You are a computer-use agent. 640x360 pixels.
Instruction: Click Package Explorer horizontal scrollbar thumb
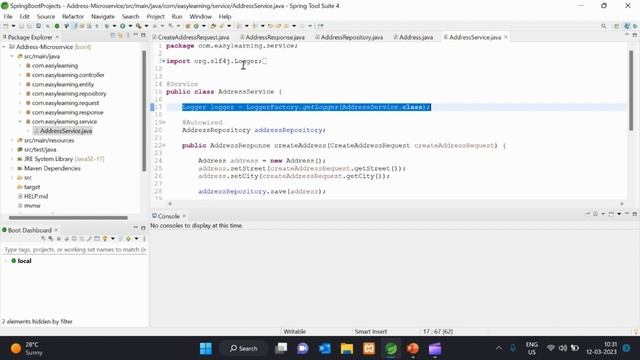pyautogui.click(x=68, y=218)
